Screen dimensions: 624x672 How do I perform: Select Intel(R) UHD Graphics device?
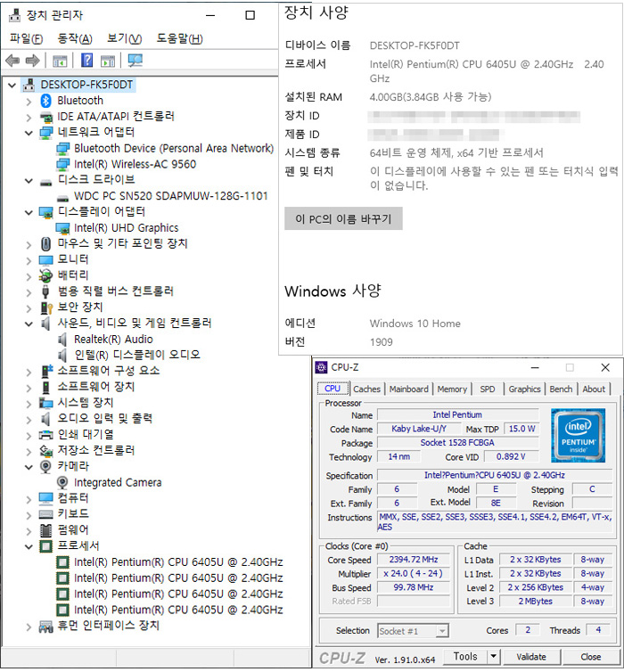(x=126, y=228)
